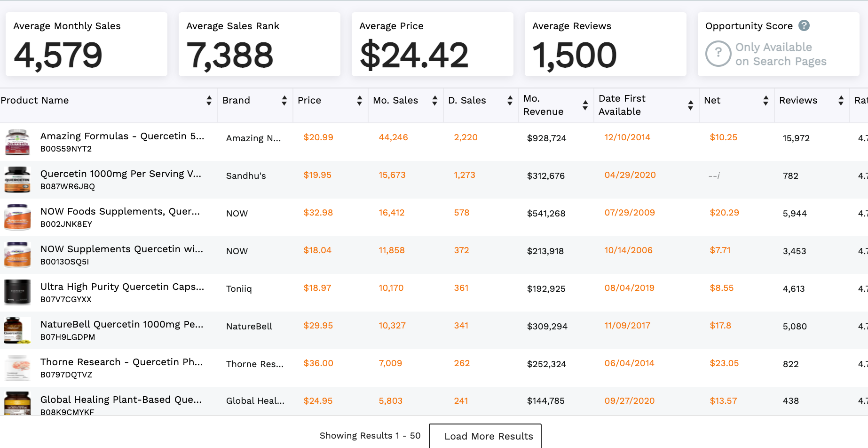Open Toniiq Ultra High Purity product image
Screen dimensions: 868x448
[x=17, y=293]
